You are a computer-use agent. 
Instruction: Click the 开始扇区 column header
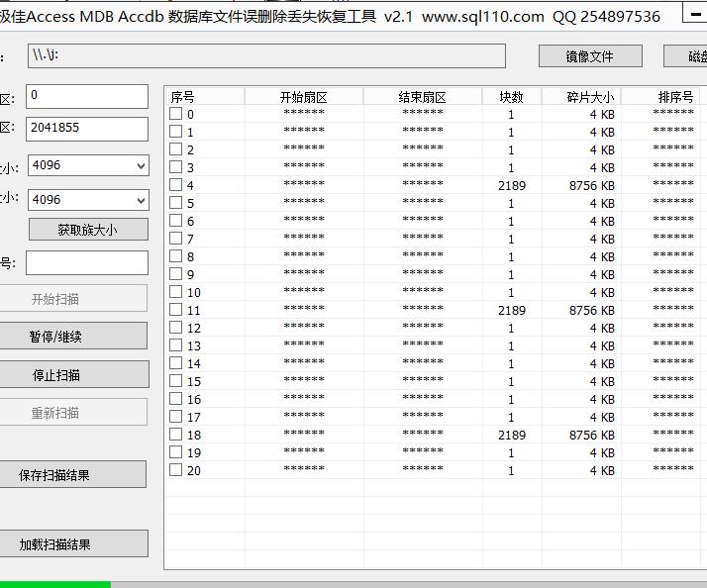click(303, 97)
